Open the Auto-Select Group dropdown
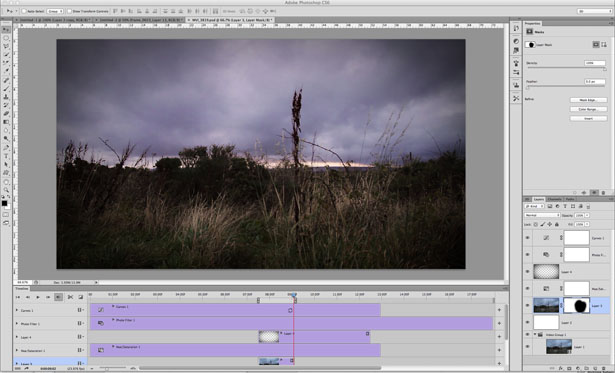615x373 pixels. (55, 11)
